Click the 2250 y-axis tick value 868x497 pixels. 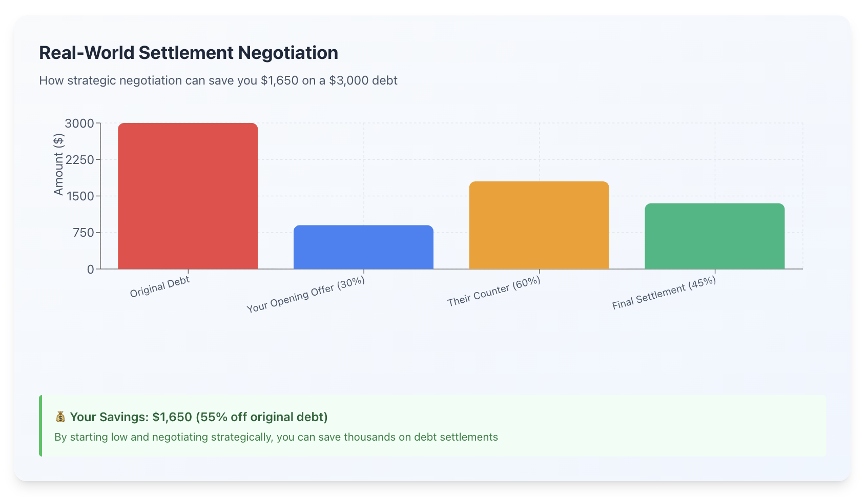[79, 160]
